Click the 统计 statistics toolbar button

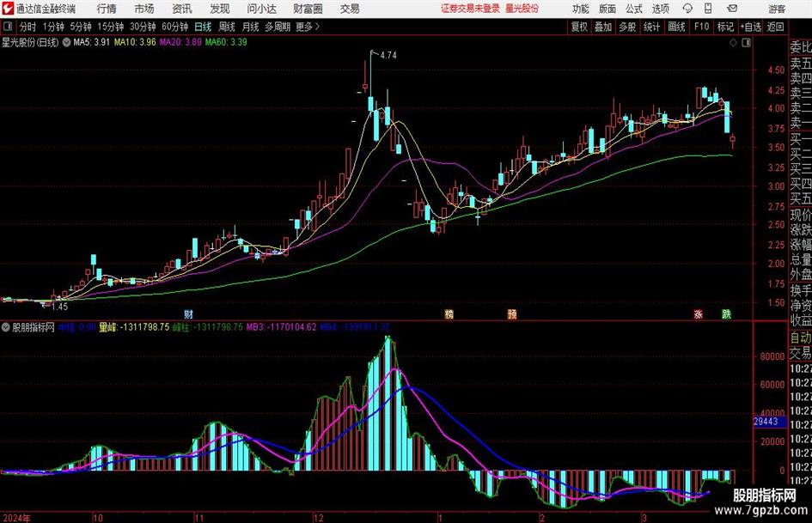[651, 27]
